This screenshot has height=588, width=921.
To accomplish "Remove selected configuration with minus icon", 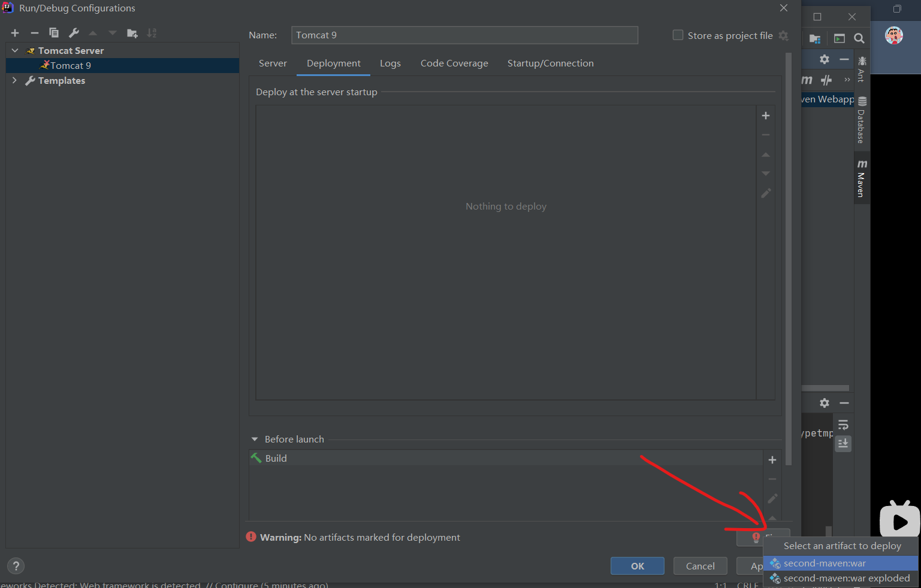I will click(x=35, y=33).
